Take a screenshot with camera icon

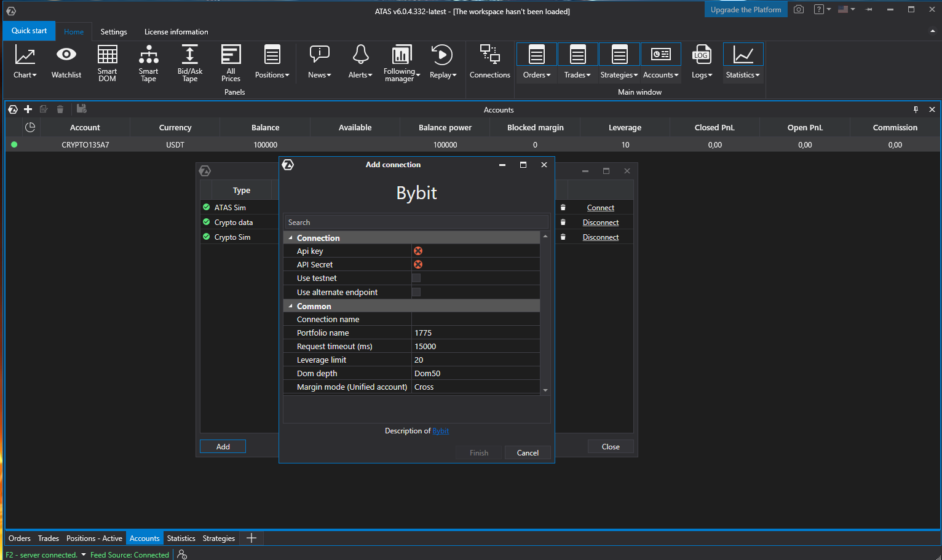(x=799, y=9)
